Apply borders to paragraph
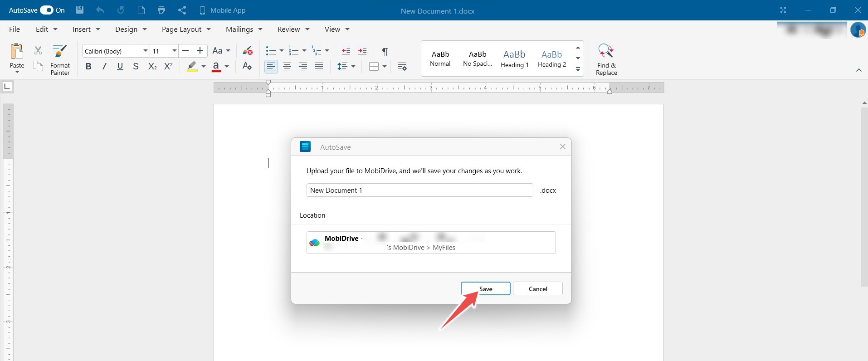This screenshot has width=868, height=361. pyautogui.click(x=374, y=67)
